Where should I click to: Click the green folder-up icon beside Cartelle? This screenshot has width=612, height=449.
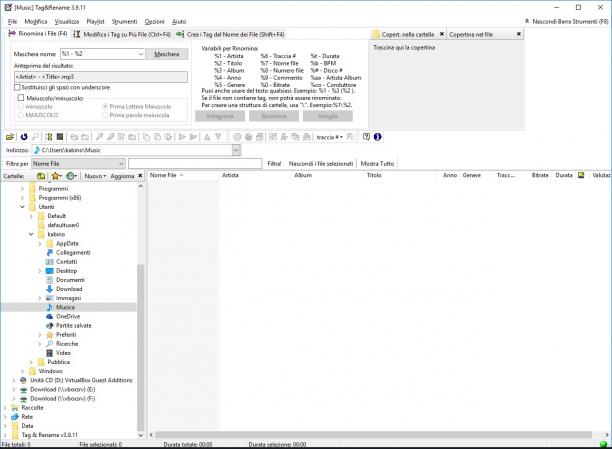(x=41, y=176)
